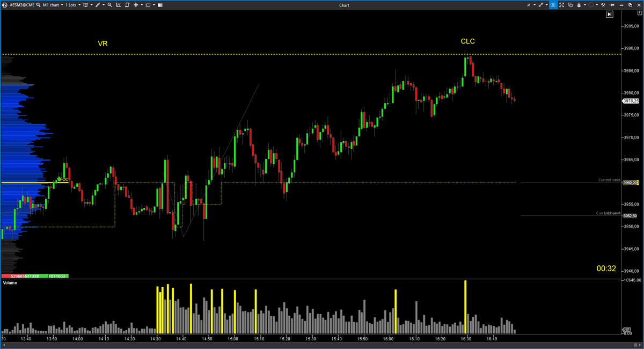644x349 pixels.
Task: Click the tall yellow volume bar at 16:30
Action: [x=465, y=307]
